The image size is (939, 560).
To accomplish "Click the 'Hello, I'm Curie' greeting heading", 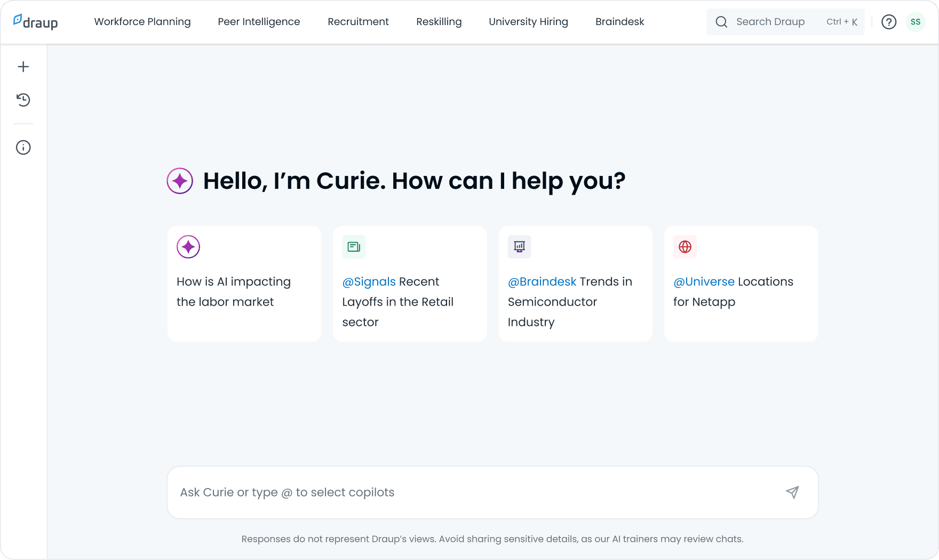I will click(414, 181).
